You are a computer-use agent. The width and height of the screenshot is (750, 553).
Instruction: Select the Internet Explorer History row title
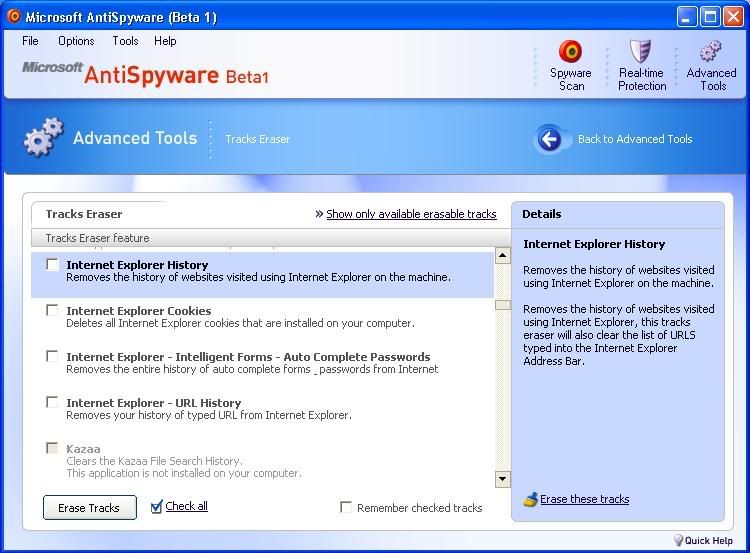click(x=137, y=265)
